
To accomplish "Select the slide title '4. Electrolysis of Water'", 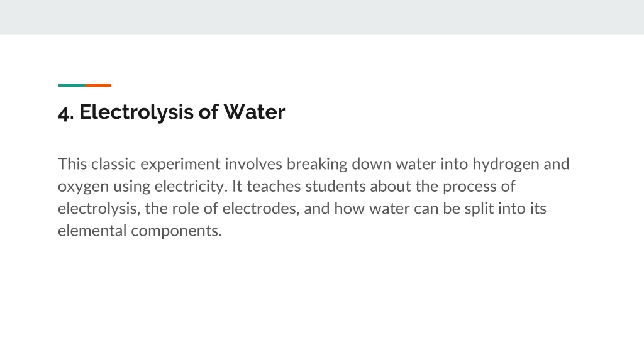I will coord(171,112).
